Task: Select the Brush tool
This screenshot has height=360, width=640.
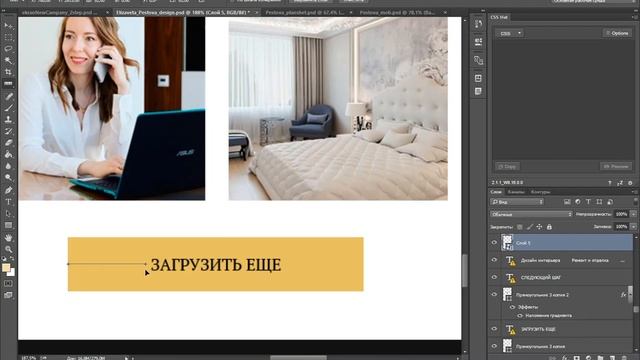Action: pos(8,108)
